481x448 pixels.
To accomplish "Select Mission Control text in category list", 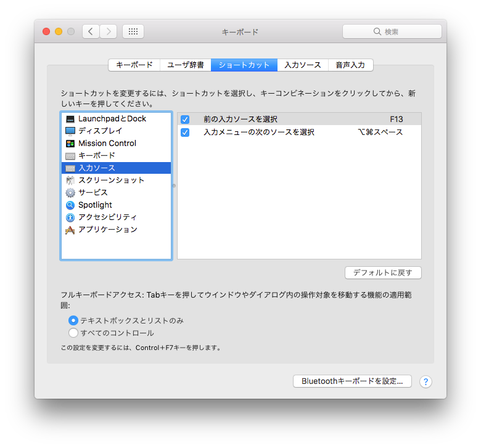I will [x=107, y=143].
